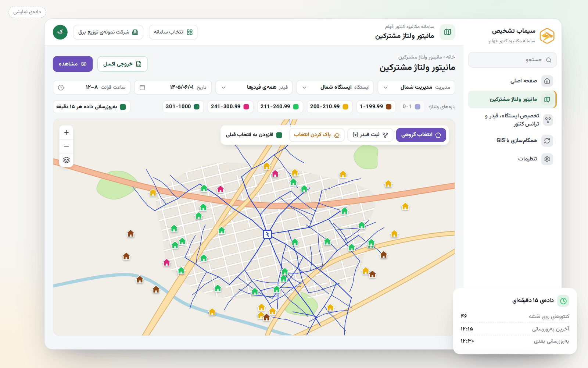Toggle the 200-210.99 voltage range filter
This screenshot has height=368, width=588.
(329, 107)
